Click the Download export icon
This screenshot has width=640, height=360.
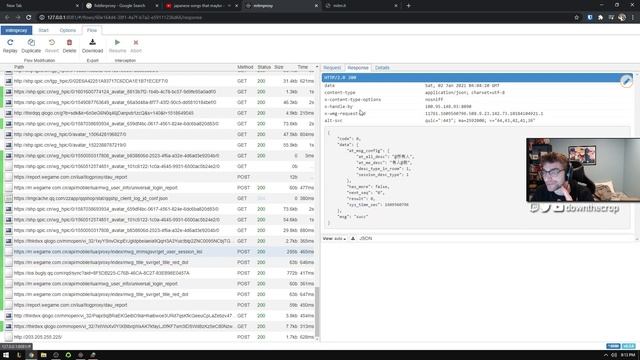pos(92,42)
